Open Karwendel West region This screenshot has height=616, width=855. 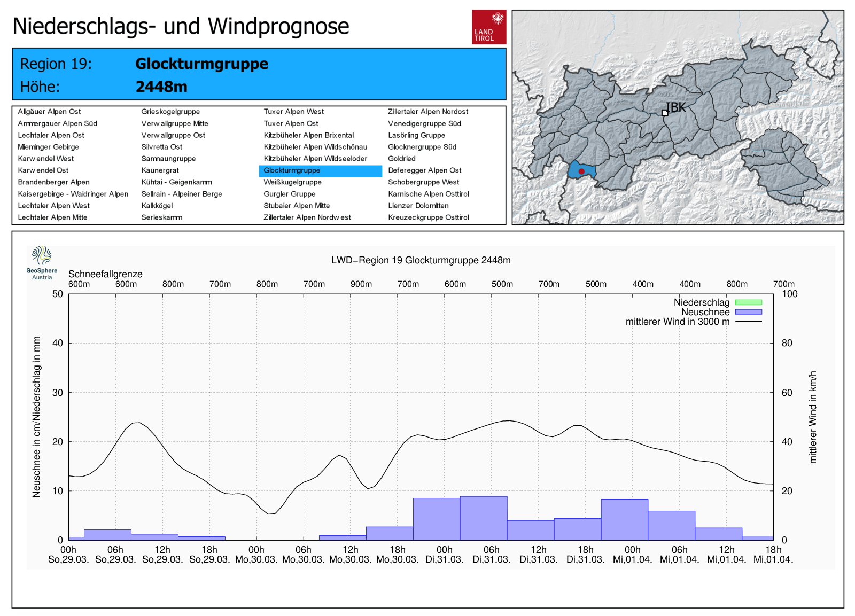[46, 159]
